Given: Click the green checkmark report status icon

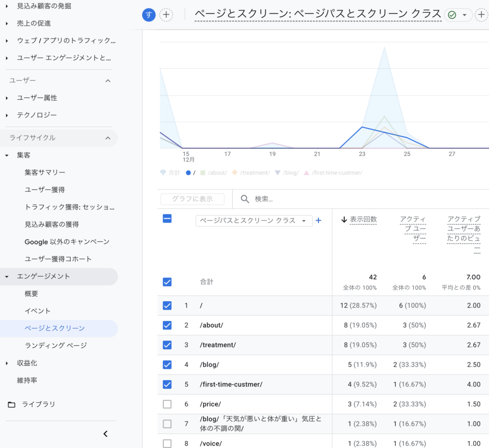Looking at the screenshot, I should click(453, 15).
